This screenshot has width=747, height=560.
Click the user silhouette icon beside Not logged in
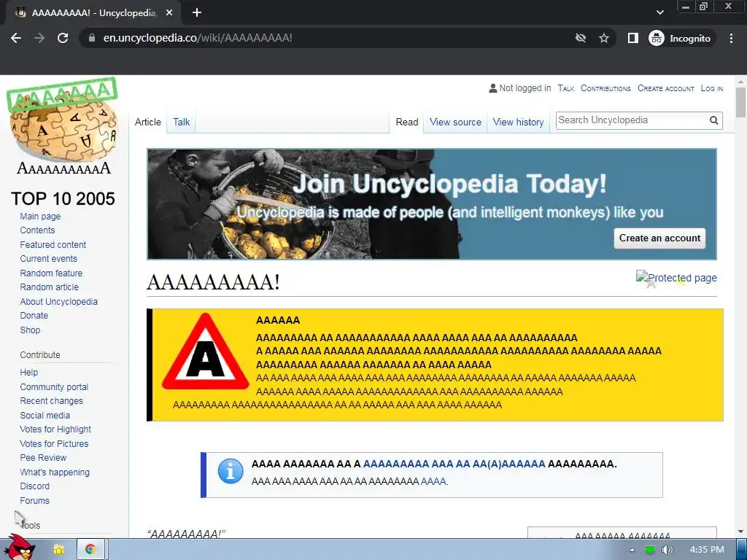(492, 88)
